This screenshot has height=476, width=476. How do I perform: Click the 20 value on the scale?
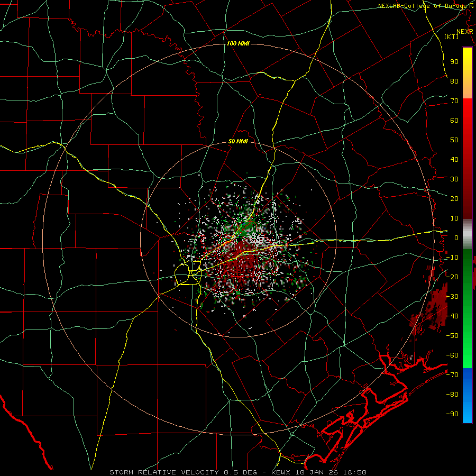coord(454,199)
